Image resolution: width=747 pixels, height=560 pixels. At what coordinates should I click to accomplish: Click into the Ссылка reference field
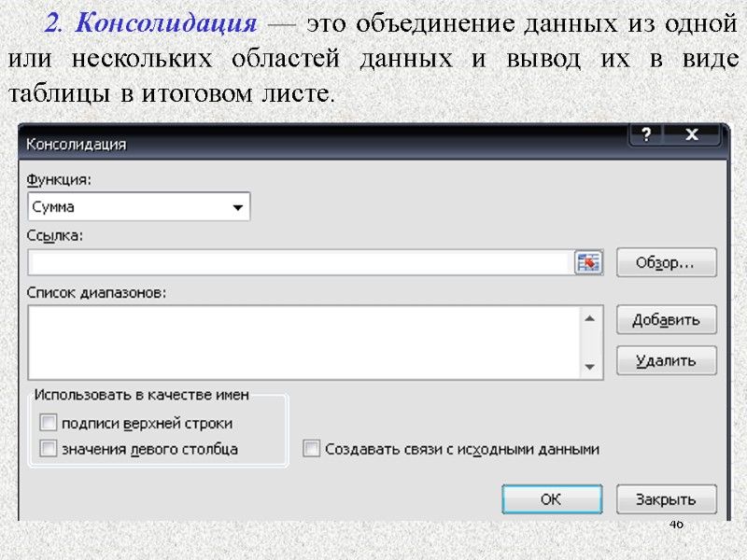(x=300, y=262)
